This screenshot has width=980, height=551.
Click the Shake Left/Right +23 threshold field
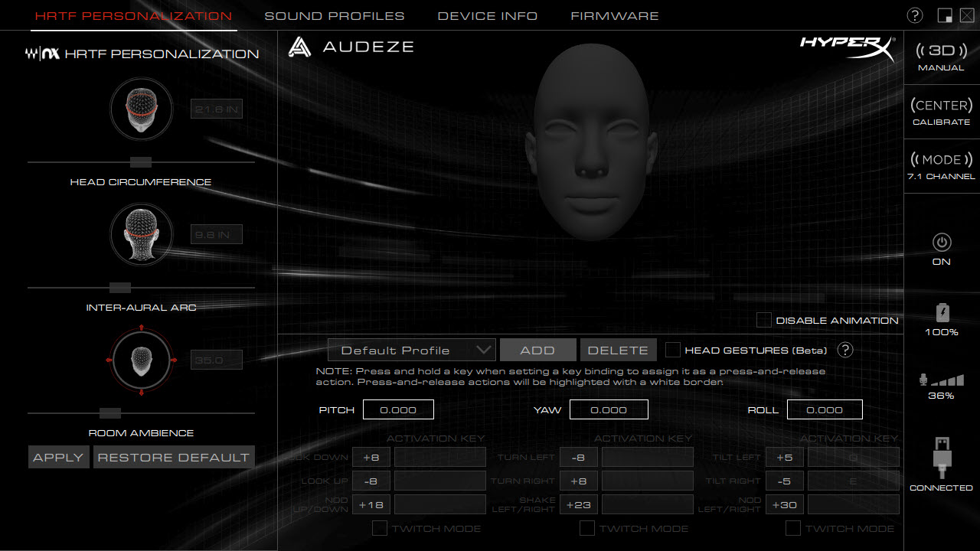point(579,504)
